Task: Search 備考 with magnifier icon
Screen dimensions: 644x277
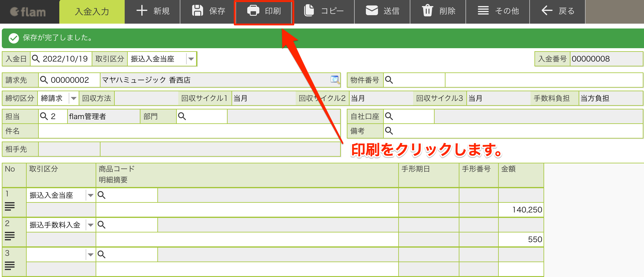Action: tap(389, 131)
